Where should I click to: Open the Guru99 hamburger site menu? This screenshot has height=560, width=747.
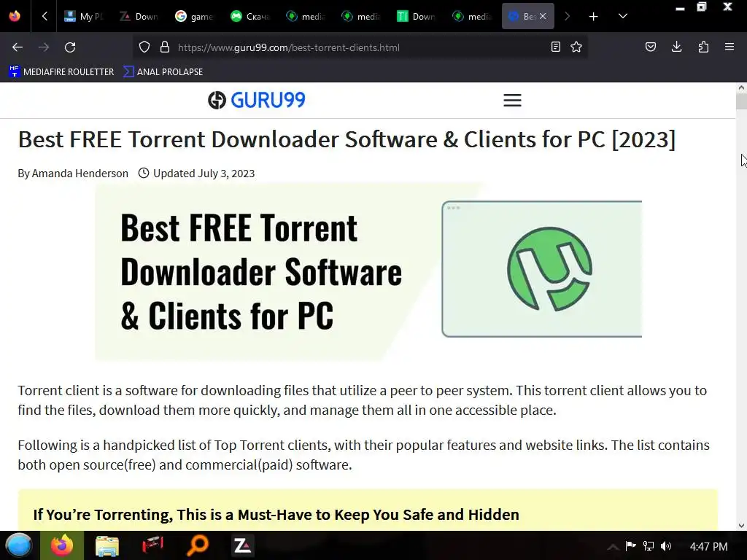(x=513, y=100)
